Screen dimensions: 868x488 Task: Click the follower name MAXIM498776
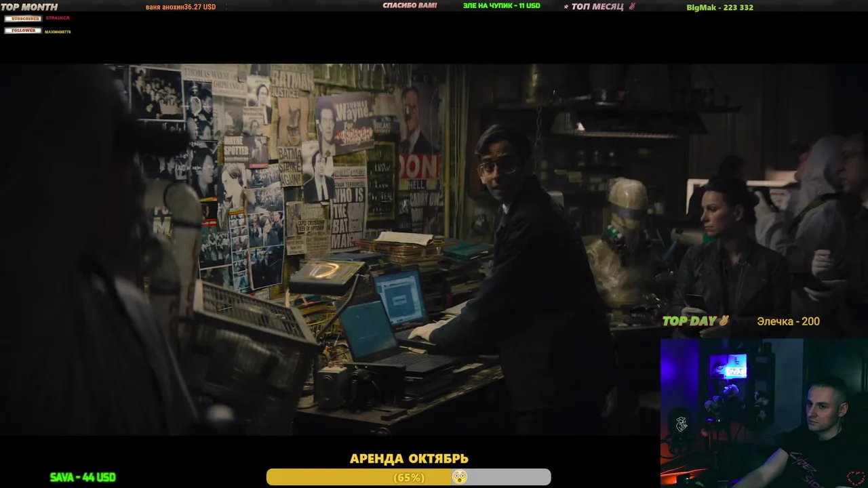click(58, 32)
